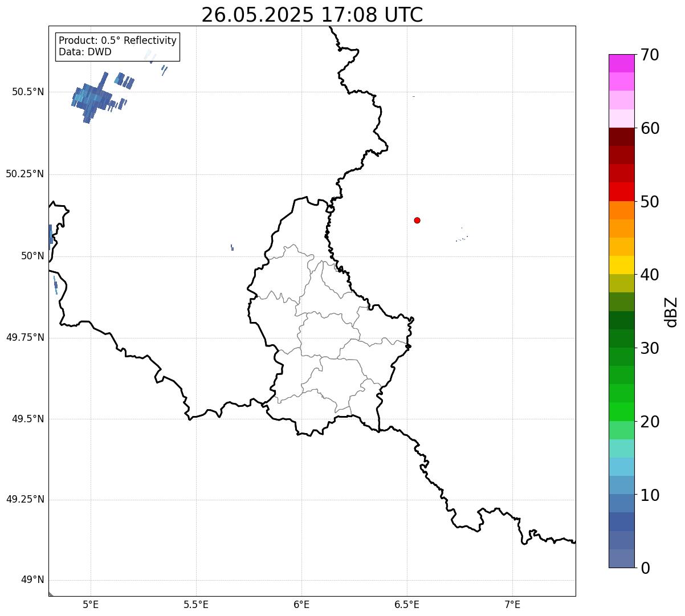This screenshot has width=685, height=616.
Task: Click the small blue echo near 5.7°E, 50°N
Action: [231, 247]
